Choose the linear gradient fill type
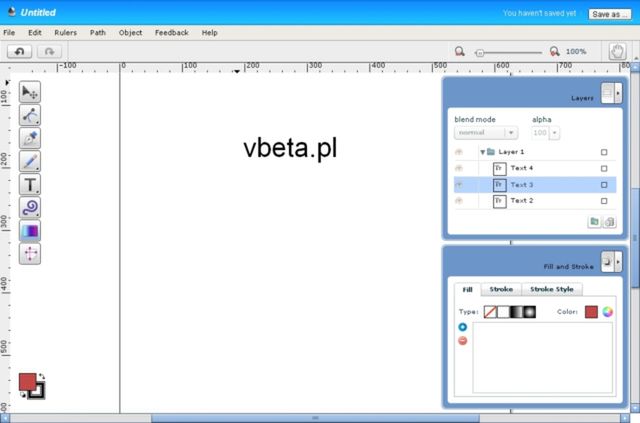The width and height of the screenshot is (640, 423). (x=516, y=312)
